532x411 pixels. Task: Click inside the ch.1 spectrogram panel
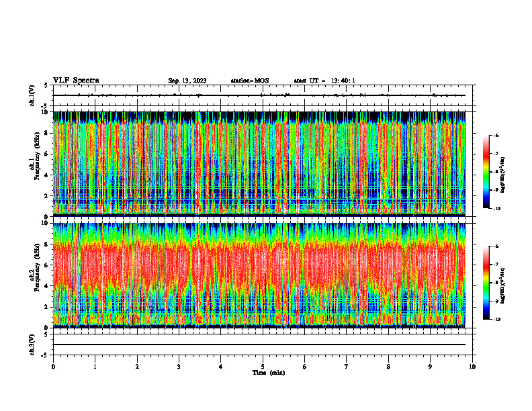point(259,164)
